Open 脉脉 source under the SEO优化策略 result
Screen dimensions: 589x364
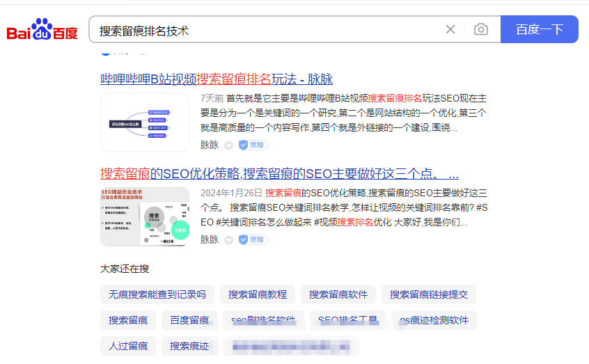[210, 239]
